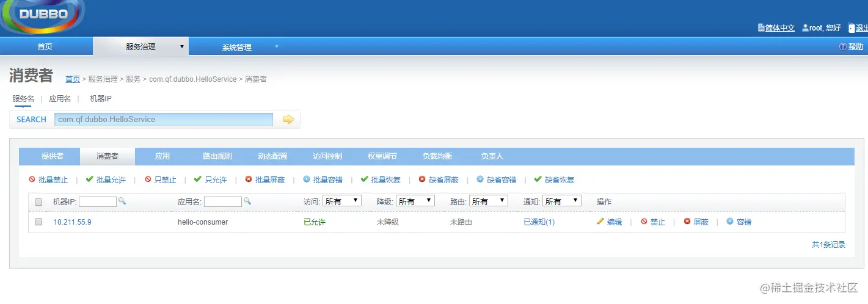Screen dimensions: 868x304
Task: Expand the 系统管理 menu arrow
Action: pos(277,46)
